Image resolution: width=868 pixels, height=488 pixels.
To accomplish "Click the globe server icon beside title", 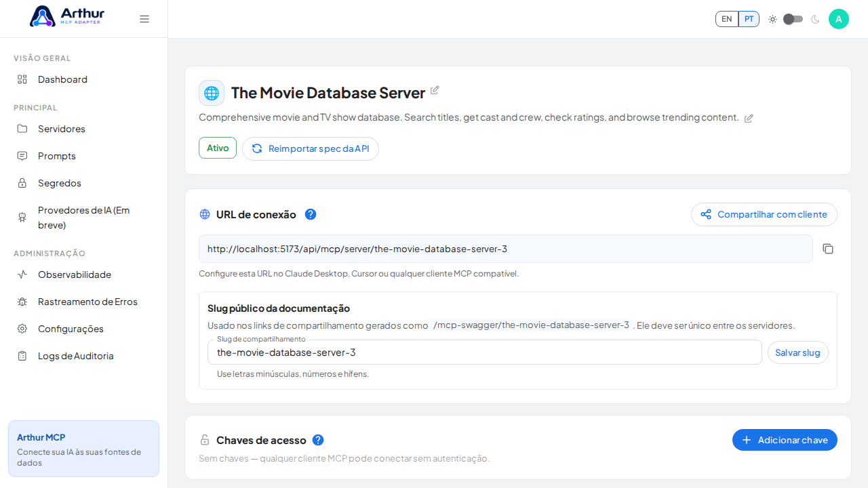I will pos(212,93).
